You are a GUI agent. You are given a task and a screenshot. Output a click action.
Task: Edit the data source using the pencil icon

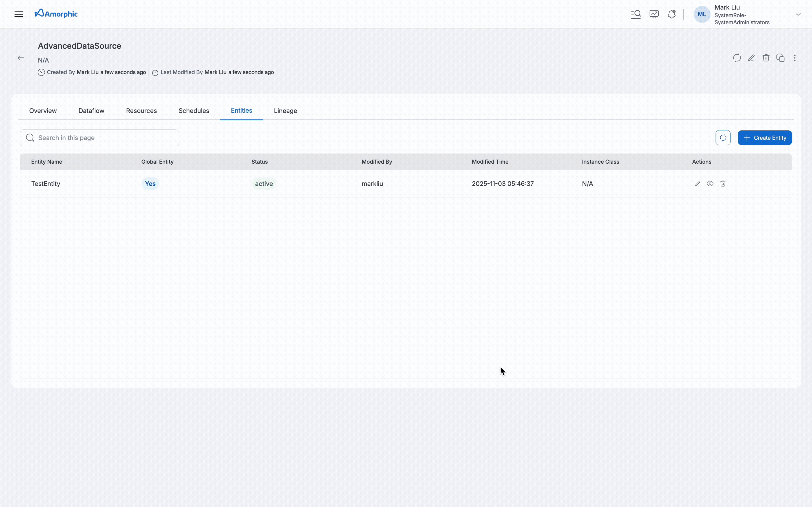pos(751,58)
